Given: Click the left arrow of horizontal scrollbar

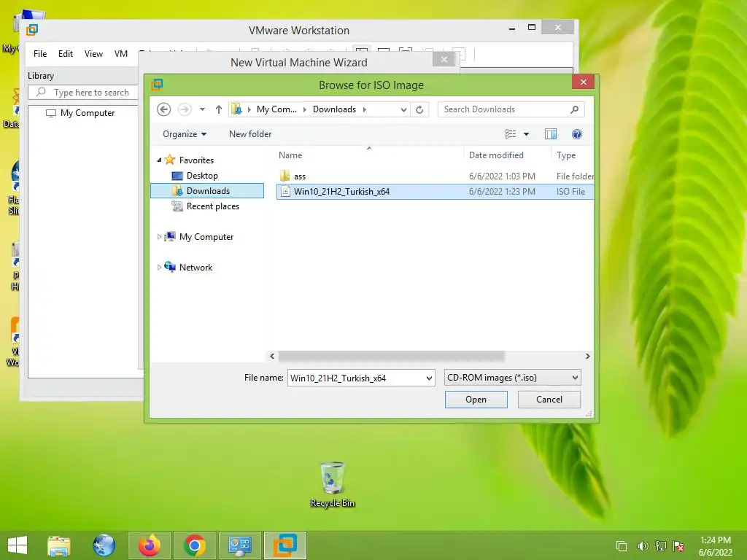Looking at the screenshot, I should (272, 356).
